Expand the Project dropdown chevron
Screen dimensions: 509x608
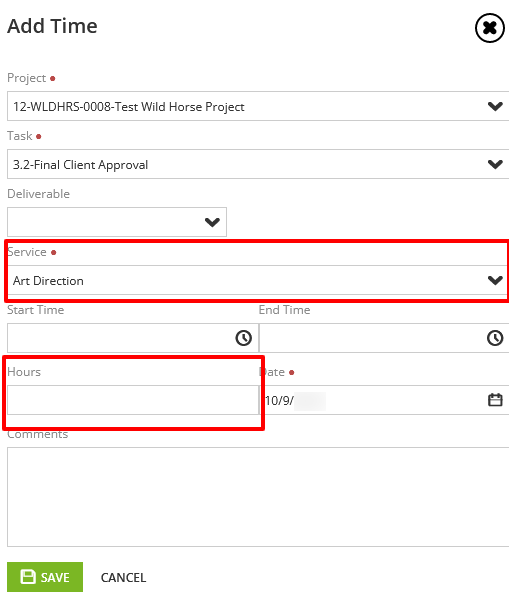tap(495, 106)
